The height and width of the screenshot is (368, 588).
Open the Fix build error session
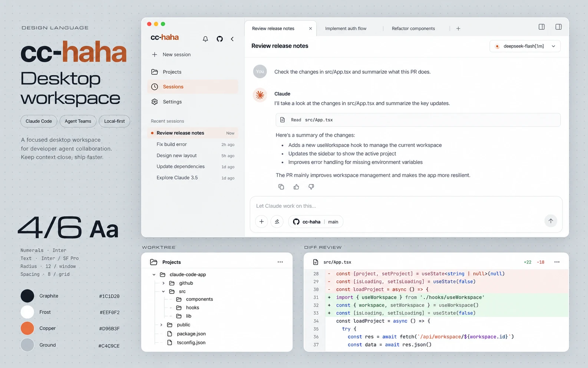point(192,144)
